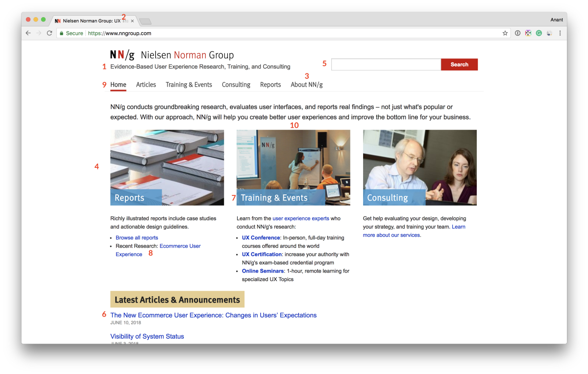Viewport: 588px width, 374px height.
Task: Reload the page
Action: pos(49,33)
